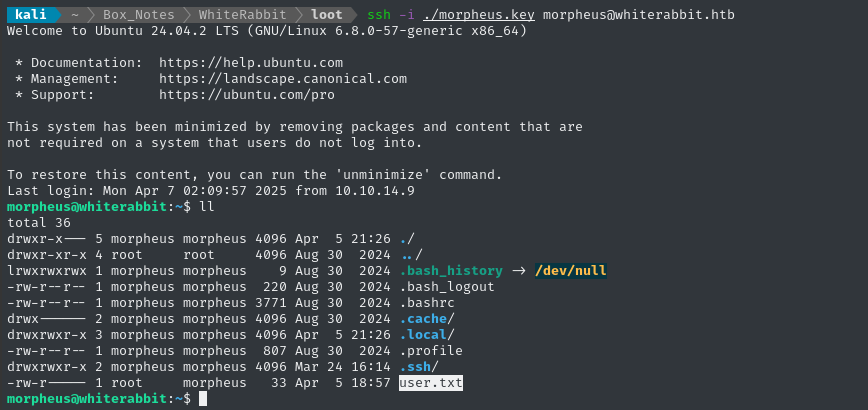
Task: Click the Ubuntu help documentation URL
Action: tap(250, 63)
